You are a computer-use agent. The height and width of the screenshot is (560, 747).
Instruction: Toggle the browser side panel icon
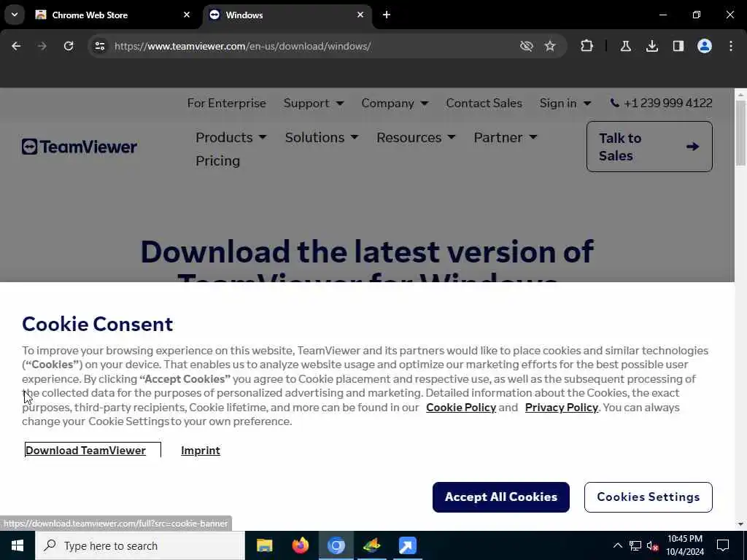(678, 46)
